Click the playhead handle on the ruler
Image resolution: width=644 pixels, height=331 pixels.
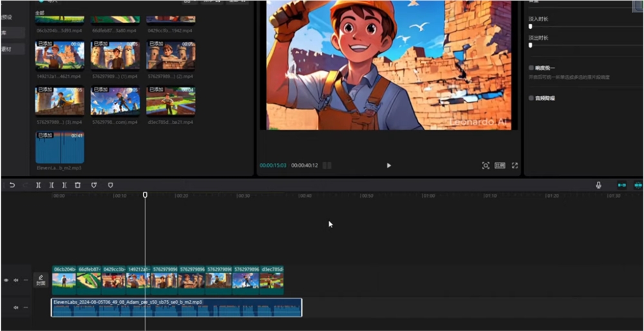click(x=145, y=194)
